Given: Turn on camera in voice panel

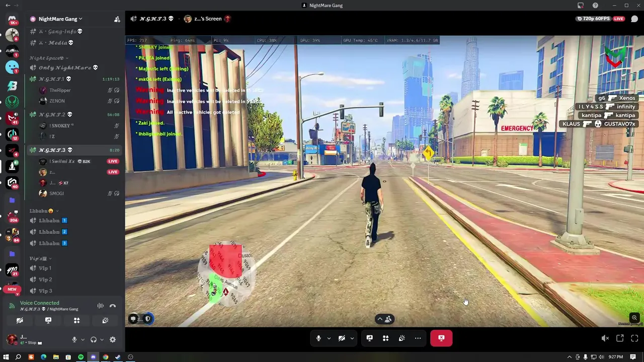Looking at the screenshot, I should tap(20, 320).
